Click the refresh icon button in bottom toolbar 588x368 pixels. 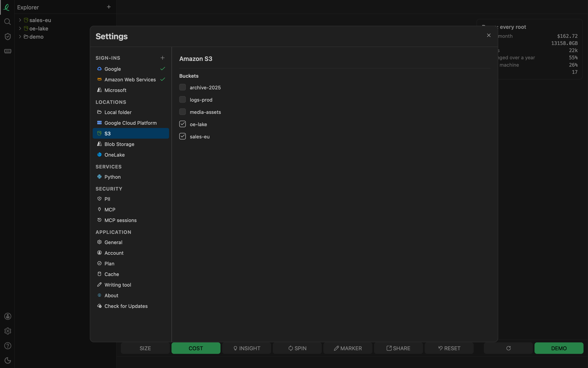tap(508, 348)
